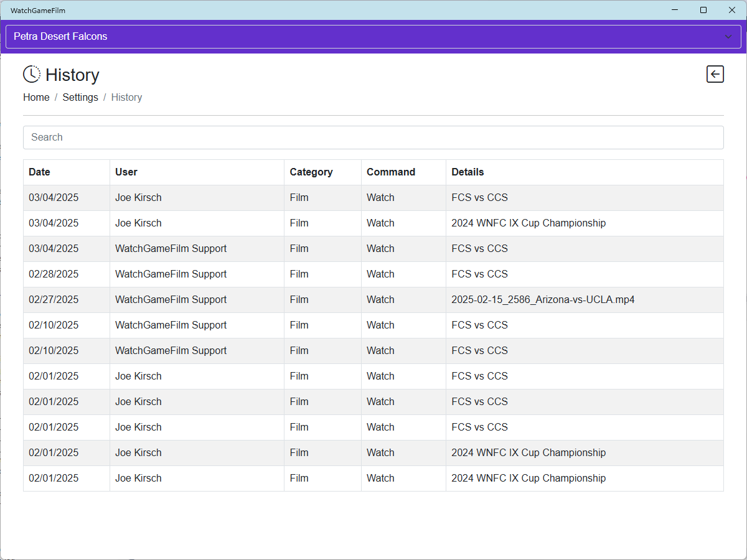Maximize the WatchGameFilm window
747x560 pixels.
coord(703,10)
